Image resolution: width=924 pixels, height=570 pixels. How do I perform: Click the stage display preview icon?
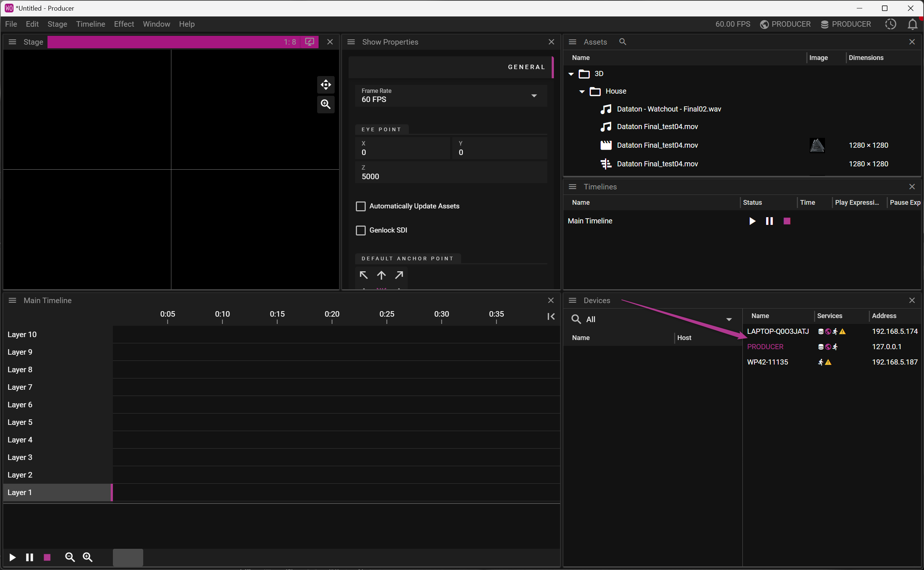tap(309, 42)
